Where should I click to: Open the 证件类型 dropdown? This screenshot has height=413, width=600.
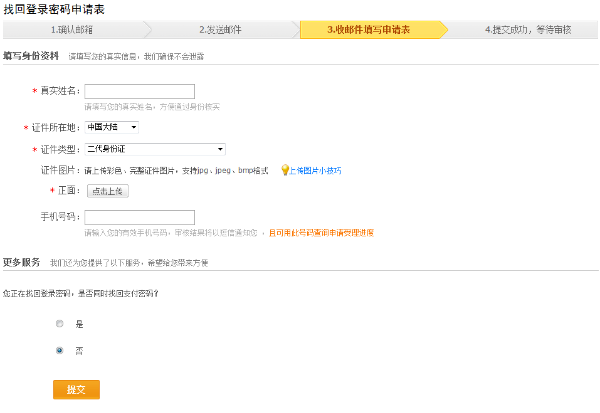point(154,149)
